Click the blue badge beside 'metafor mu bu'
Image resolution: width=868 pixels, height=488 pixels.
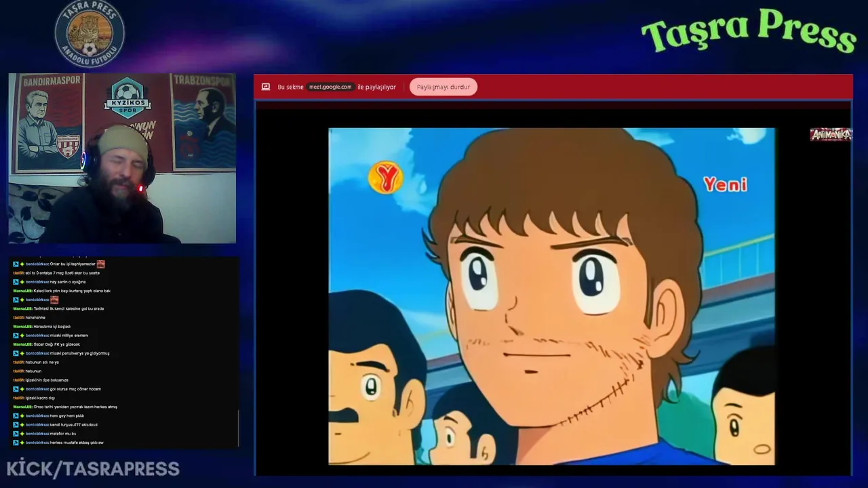click(16, 434)
